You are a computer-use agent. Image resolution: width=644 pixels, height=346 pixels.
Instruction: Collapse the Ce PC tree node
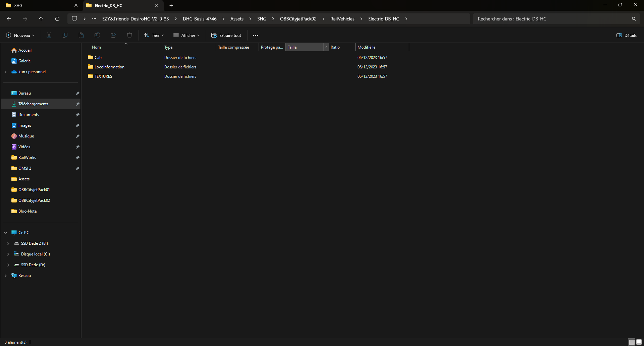point(5,233)
